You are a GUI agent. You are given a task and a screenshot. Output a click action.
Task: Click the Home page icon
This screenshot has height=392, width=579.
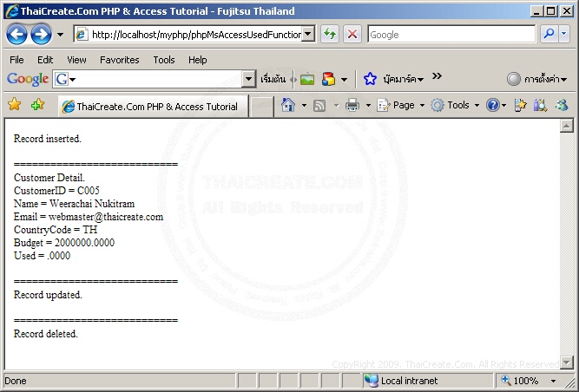coord(288,105)
